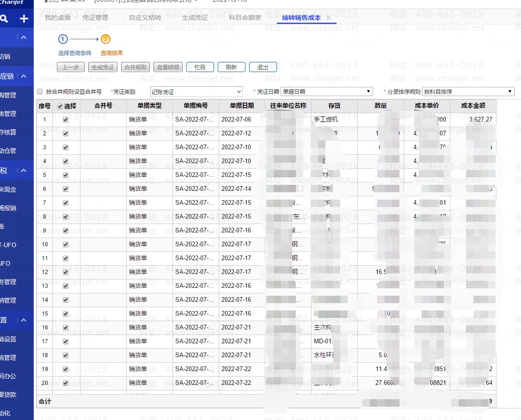Toggle the select-all 选择 header checkbox
Screen dimensions: 521x420
click(x=59, y=106)
